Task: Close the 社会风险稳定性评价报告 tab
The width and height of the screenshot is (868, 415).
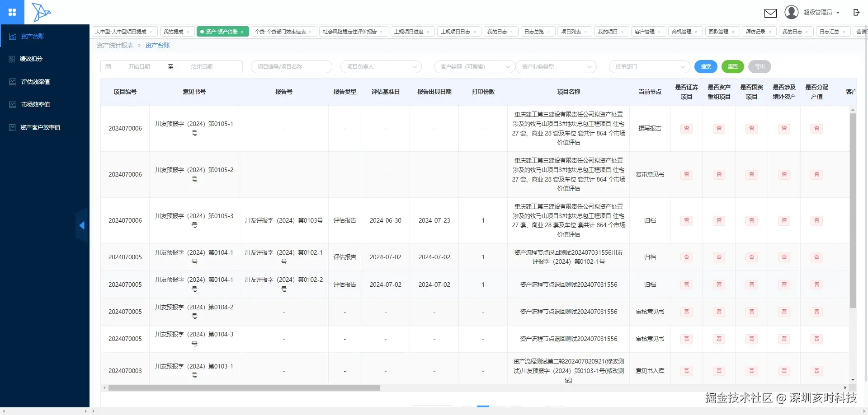Action: 382,32
